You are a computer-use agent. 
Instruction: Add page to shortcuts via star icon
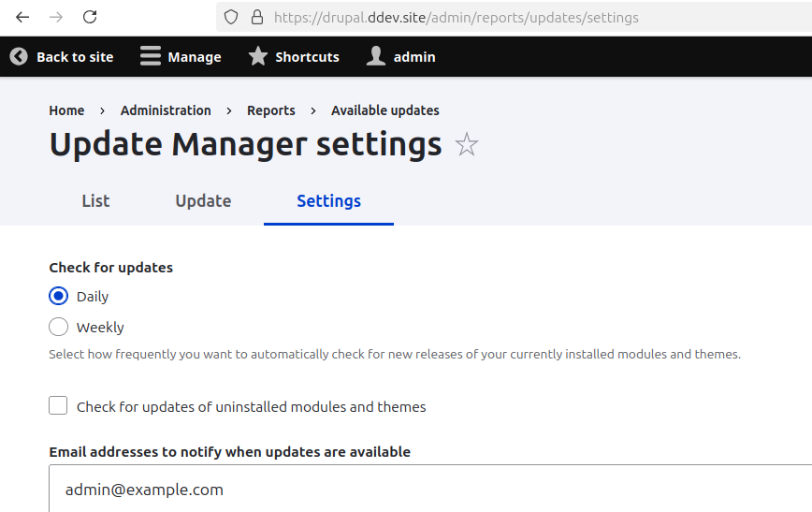[466, 145]
